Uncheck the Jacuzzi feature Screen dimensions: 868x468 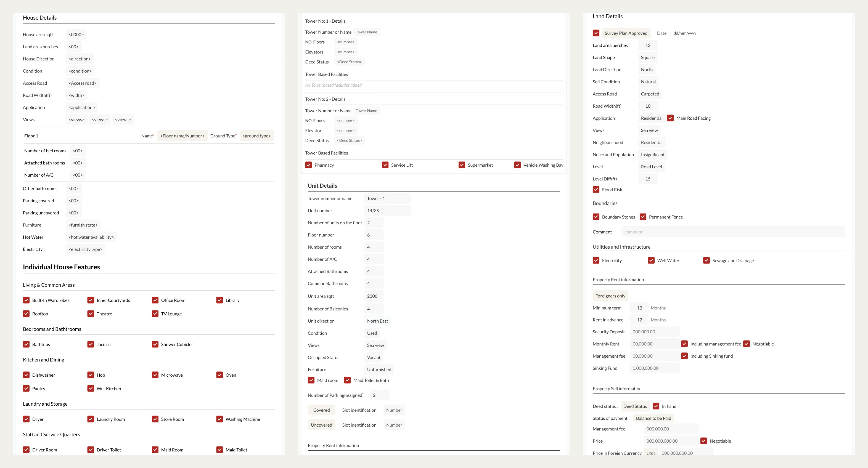click(91, 344)
